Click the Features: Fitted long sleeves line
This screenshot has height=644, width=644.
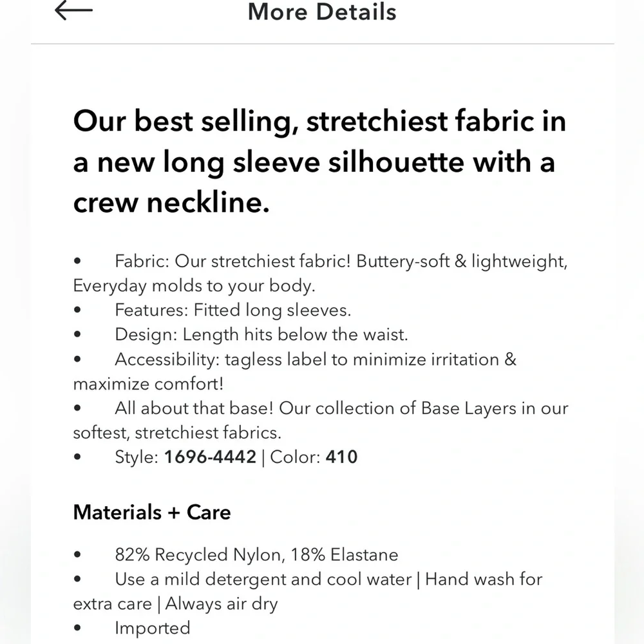click(233, 310)
